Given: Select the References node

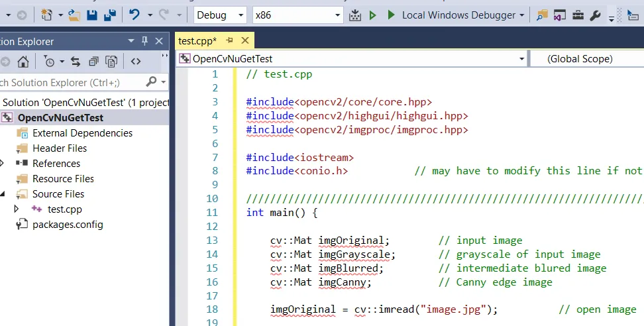Looking at the screenshot, I should [x=56, y=164].
